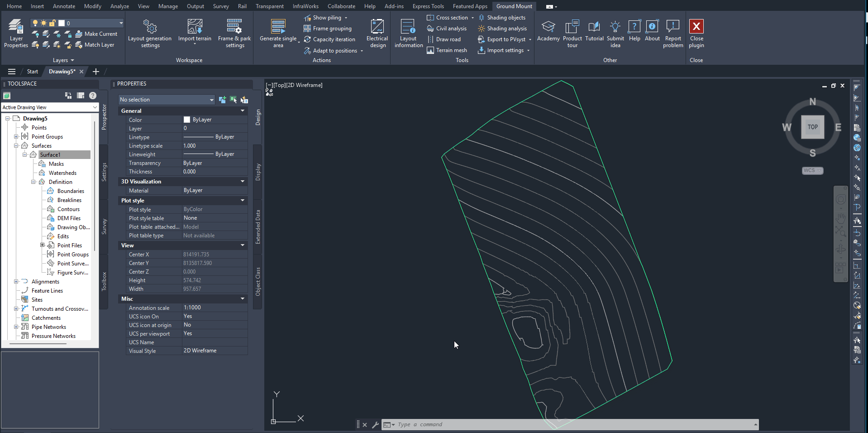Open the Tutorial
The height and width of the screenshot is (433, 868).
coord(594,31)
